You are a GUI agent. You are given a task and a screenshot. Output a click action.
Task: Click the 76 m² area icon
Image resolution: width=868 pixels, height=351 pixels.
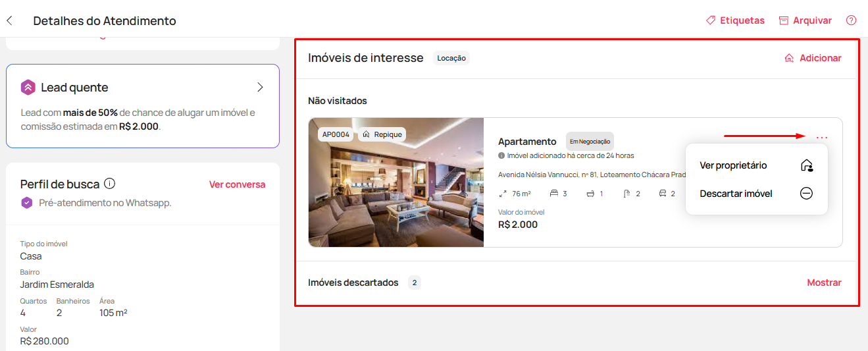(x=503, y=194)
